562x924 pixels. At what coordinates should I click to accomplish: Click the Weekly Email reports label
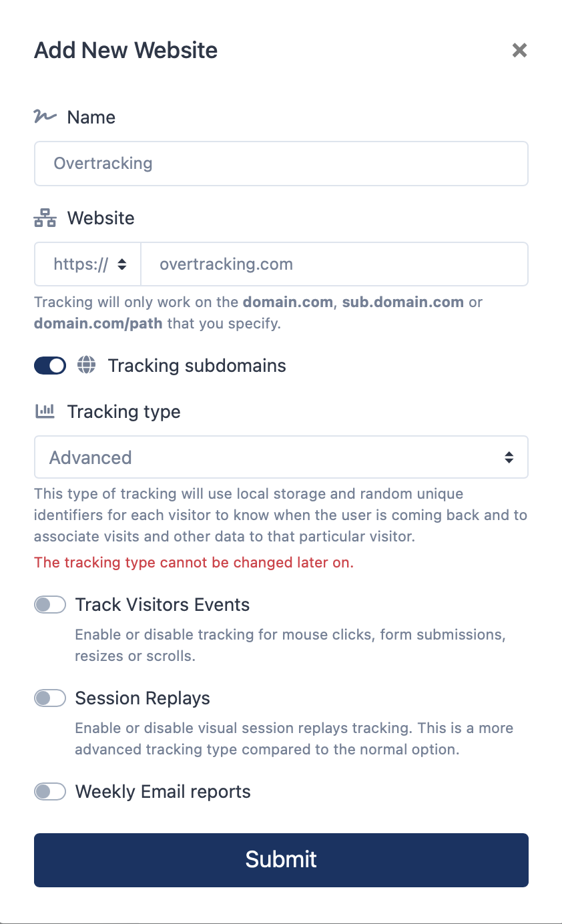pyautogui.click(x=163, y=792)
